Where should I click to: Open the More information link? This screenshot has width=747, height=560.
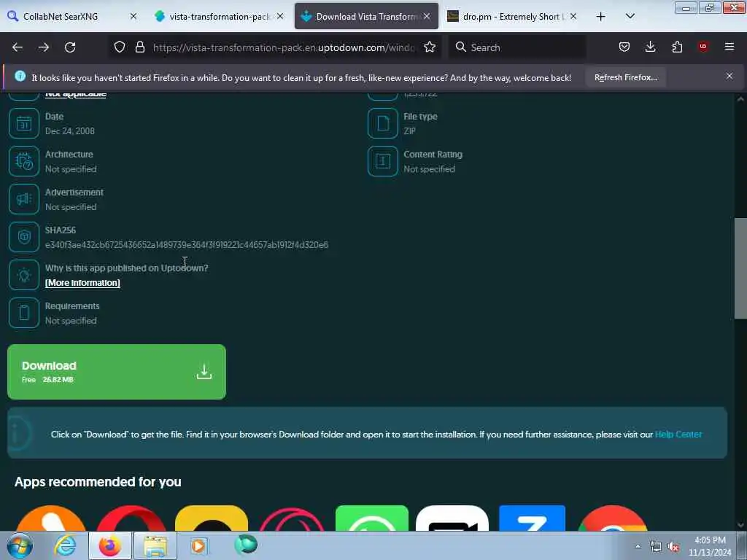[82, 283]
